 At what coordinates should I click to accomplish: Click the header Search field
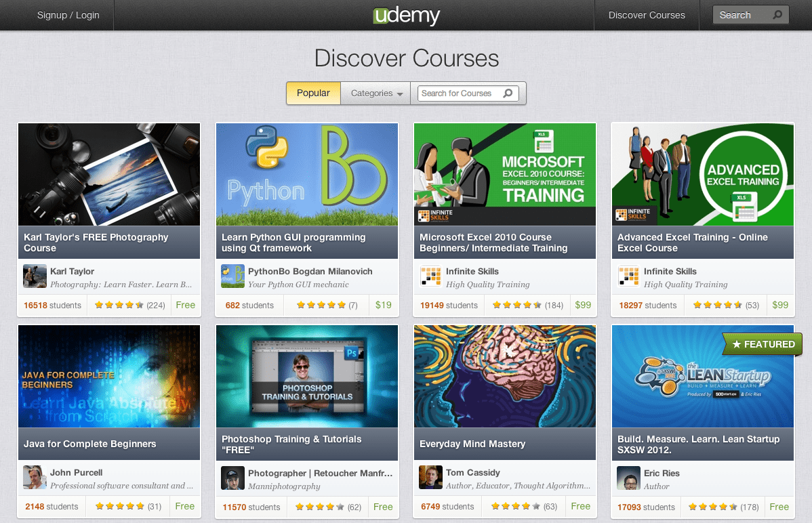click(750, 15)
